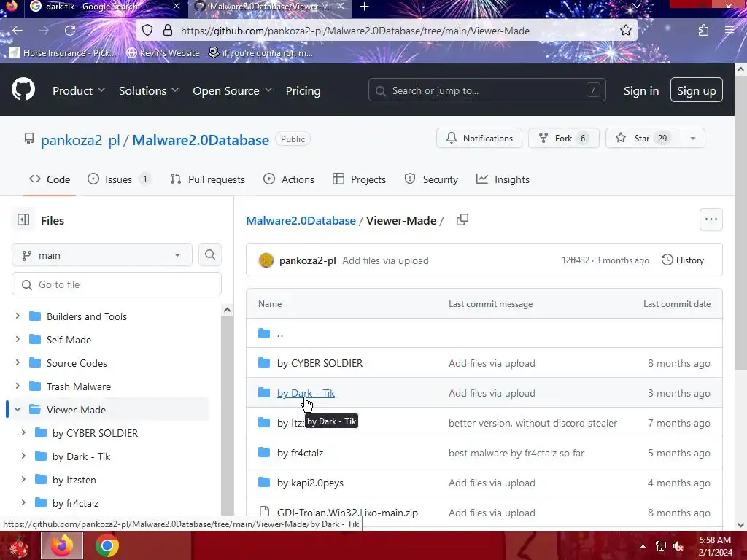
Task: Click the Sign up button
Action: tap(696, 90)
